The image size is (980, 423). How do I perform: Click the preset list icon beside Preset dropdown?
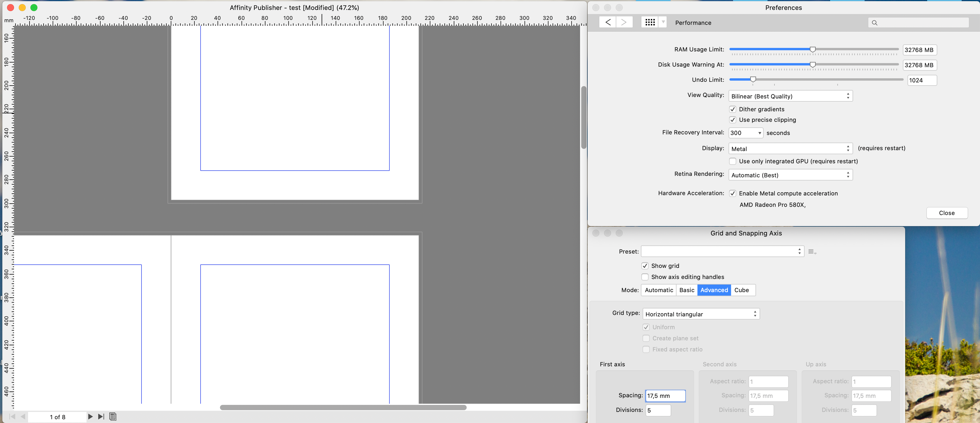812,251
